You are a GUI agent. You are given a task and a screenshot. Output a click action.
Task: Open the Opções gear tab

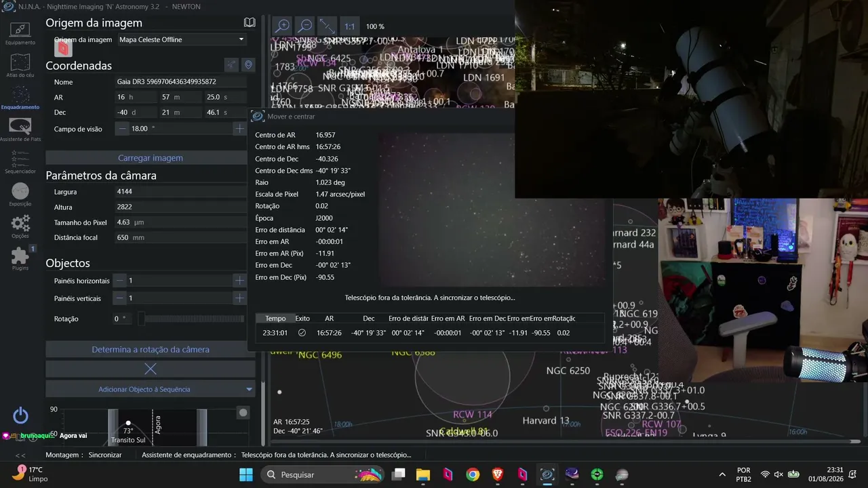[20, 226]
